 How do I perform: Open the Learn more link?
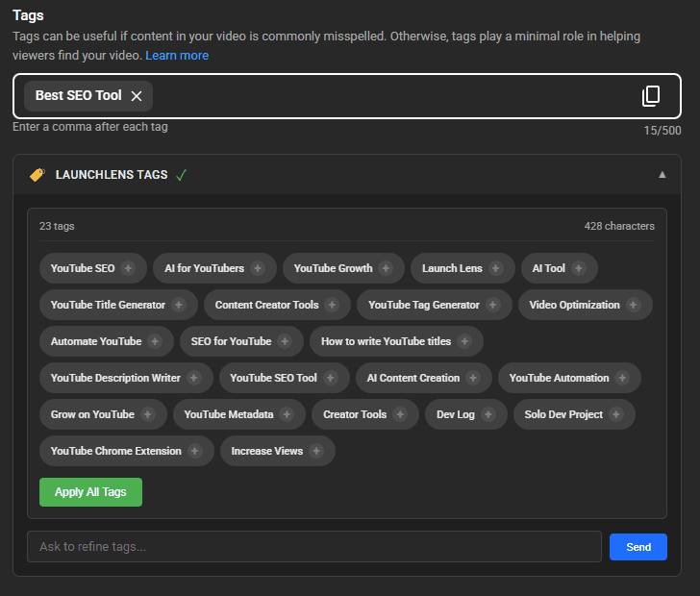pyautogui.click(x=177, y=56)
